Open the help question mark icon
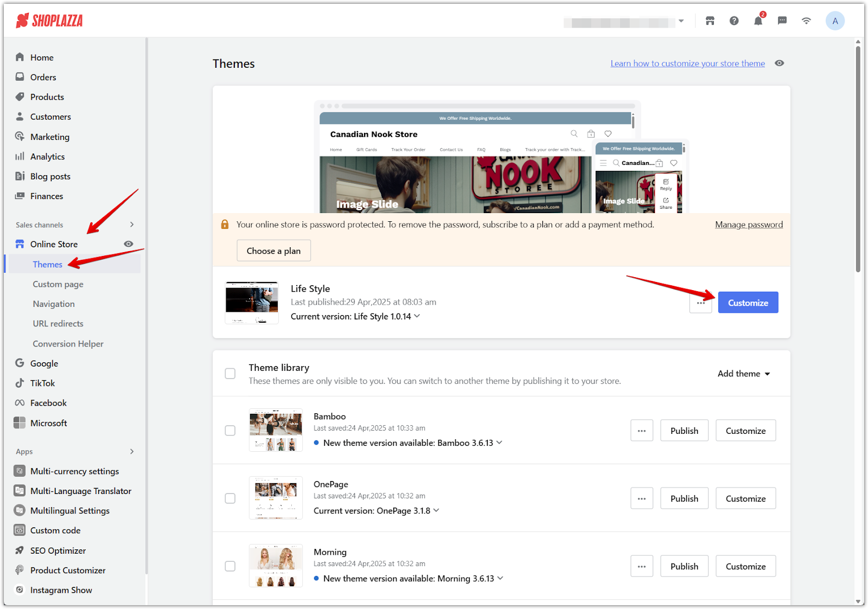 pyautogui.click(x=734, y=21)
